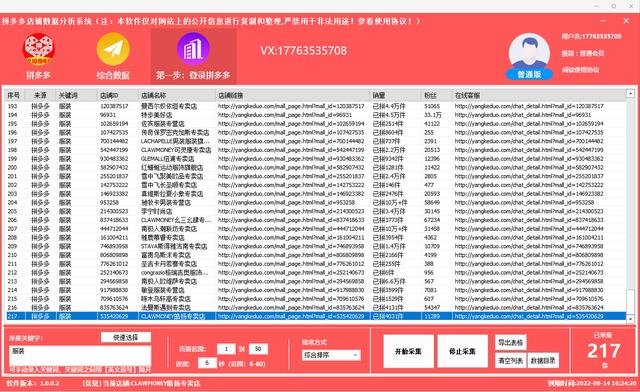Click store ID cell 102659194
The width and height of the screenshot is (640, 392).
[114, 124]
